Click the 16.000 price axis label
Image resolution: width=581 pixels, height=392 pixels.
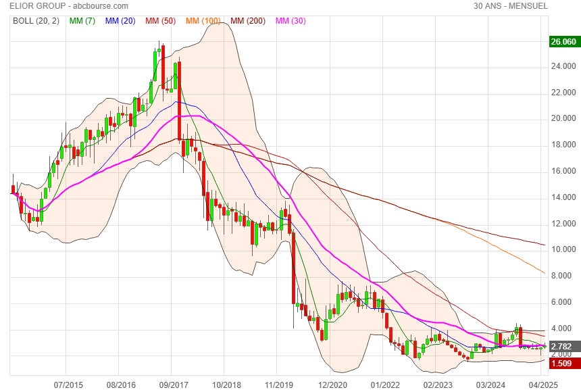(x=563, y=171)
